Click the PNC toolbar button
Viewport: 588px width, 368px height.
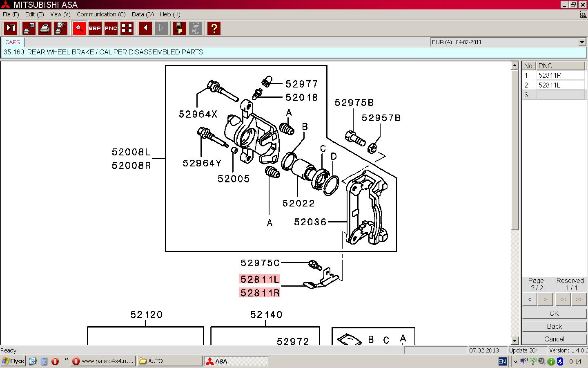(x=111, y=28)
